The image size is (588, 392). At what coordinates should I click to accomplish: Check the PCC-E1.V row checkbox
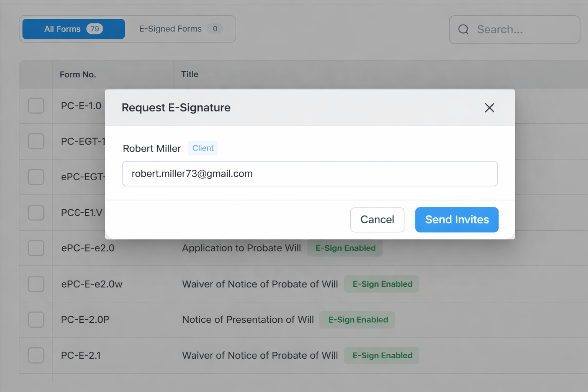pos(36,212)
